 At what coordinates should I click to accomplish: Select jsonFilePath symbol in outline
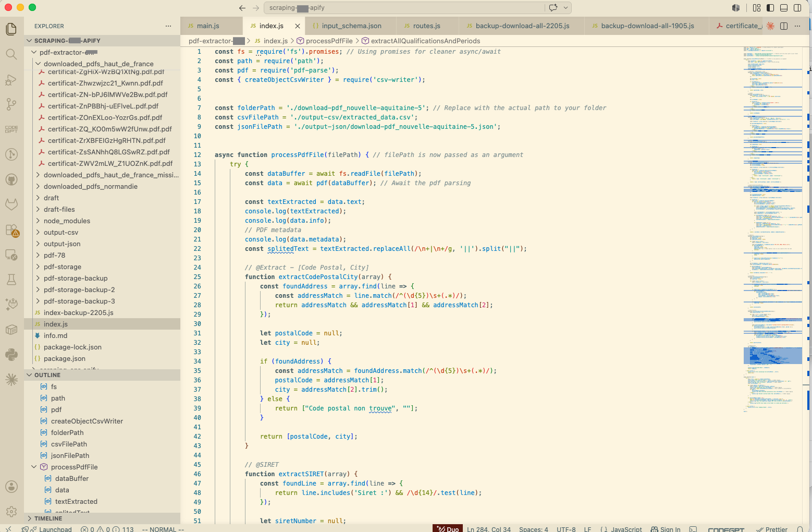[x=102, y=455]
